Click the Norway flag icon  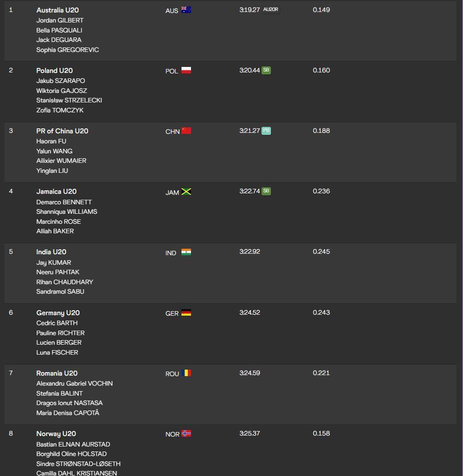(x=186, y=433)
